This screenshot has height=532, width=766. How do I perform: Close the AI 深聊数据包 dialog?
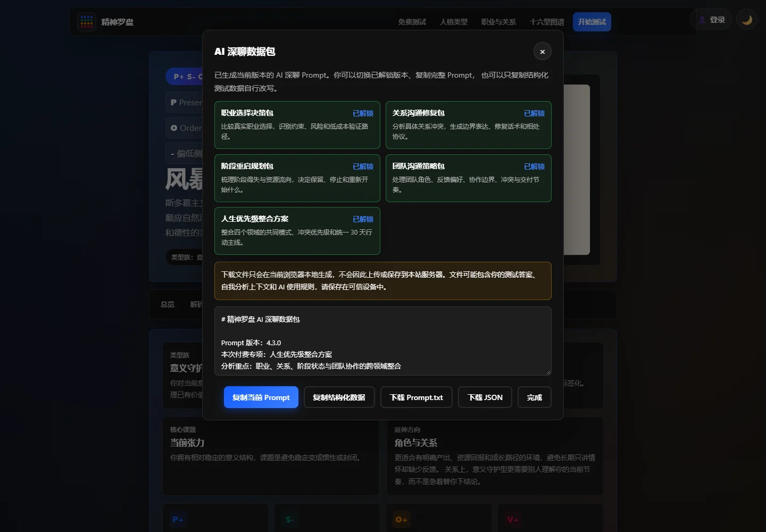click(x=542, y=52)
